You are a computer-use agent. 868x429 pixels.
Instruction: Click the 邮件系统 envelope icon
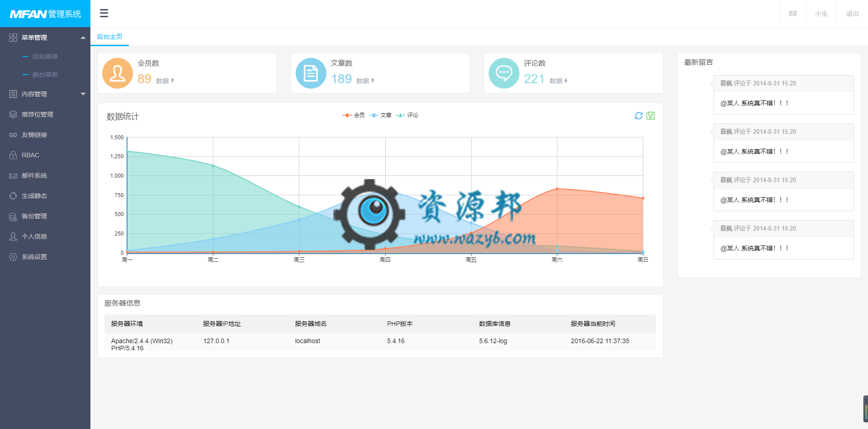tap(13, 175)
